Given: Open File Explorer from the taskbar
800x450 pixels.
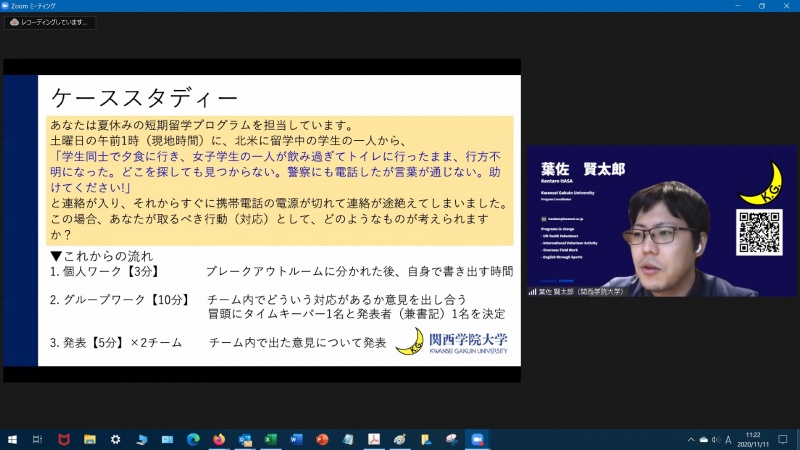Looking at the screenshot, I should pyautogui.click(x=89, y=439).
